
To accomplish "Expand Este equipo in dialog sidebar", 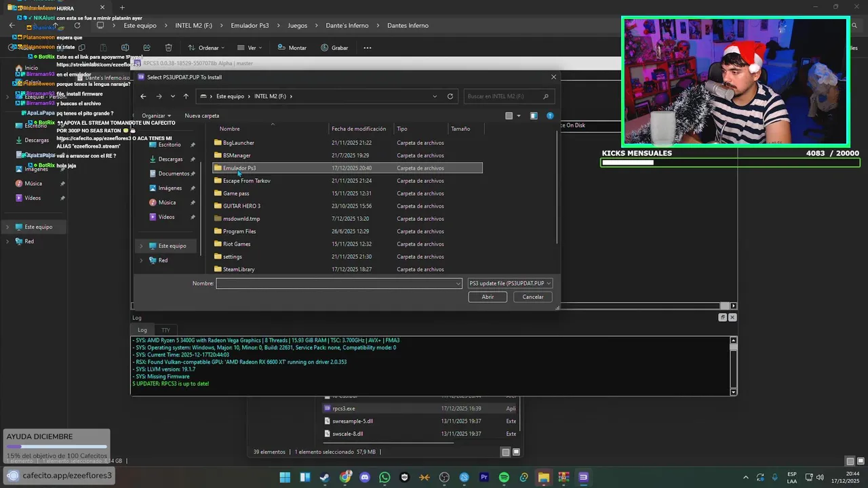I will (x=141, y=246).
